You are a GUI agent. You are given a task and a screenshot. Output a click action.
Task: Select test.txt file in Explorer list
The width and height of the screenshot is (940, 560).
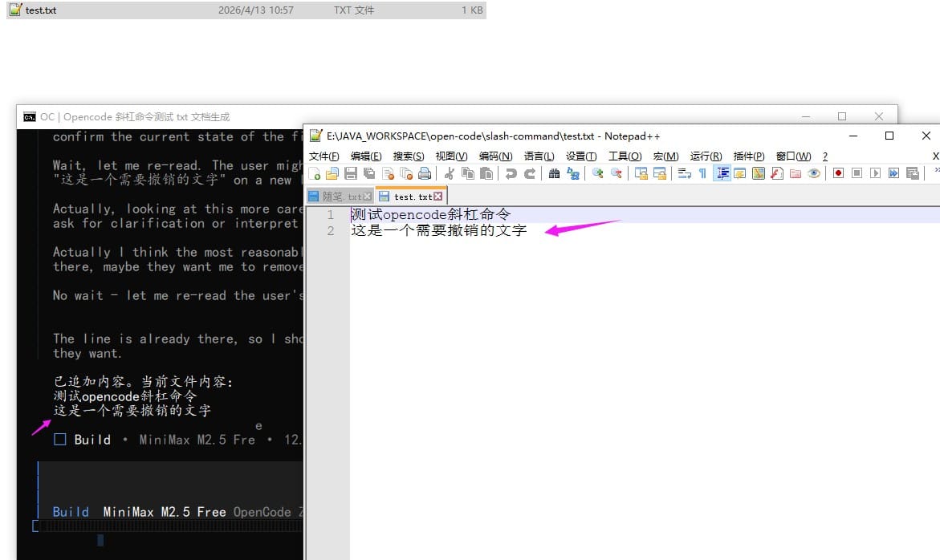(246, 10)
